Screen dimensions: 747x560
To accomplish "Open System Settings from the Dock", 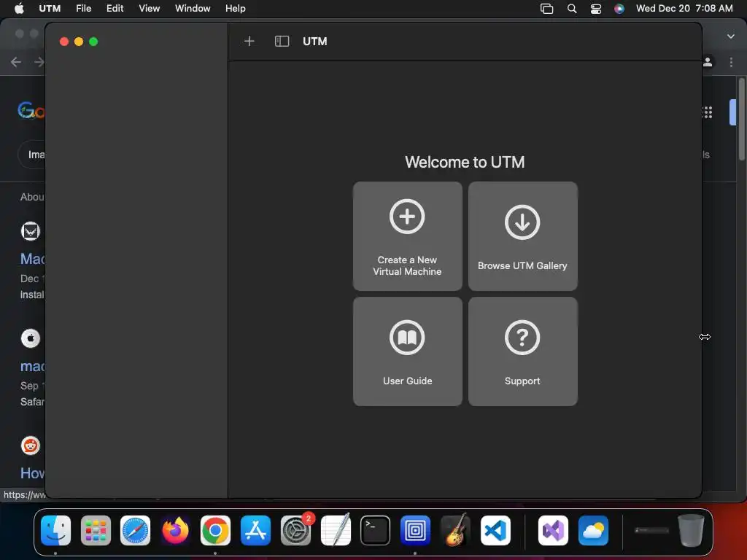I will coord(295,530).
